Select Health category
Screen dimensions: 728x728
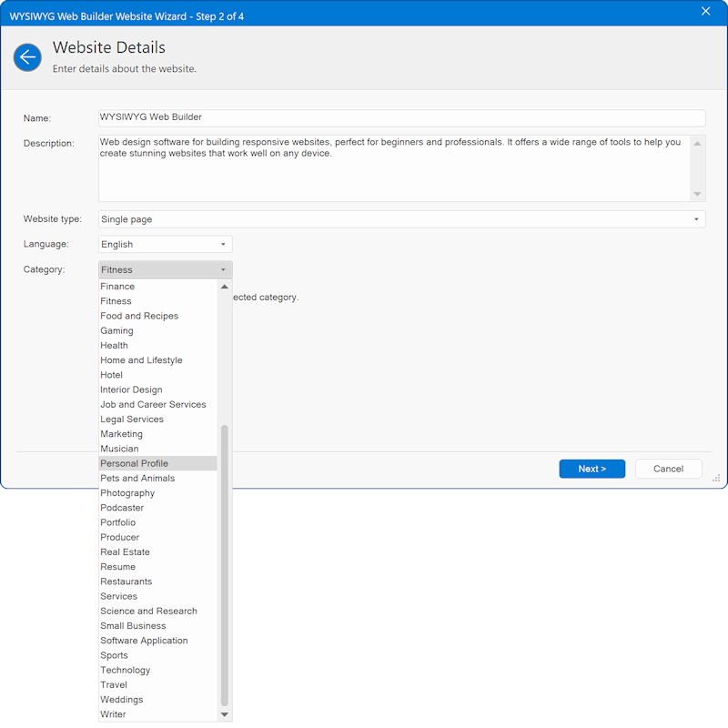(x=157, y=346)
